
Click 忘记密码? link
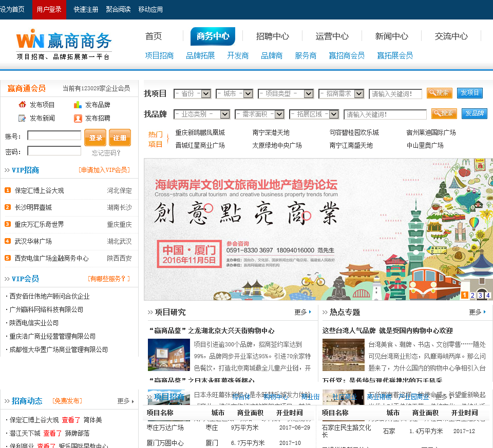106,153
